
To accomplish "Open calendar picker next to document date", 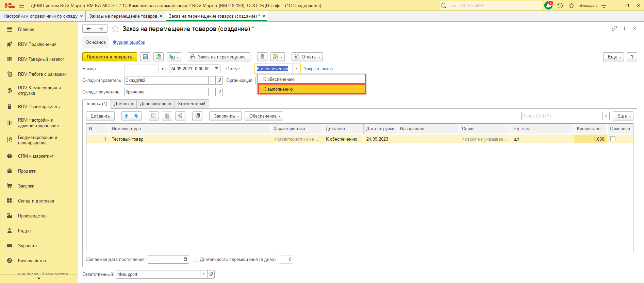I will [x=217, y=69].
